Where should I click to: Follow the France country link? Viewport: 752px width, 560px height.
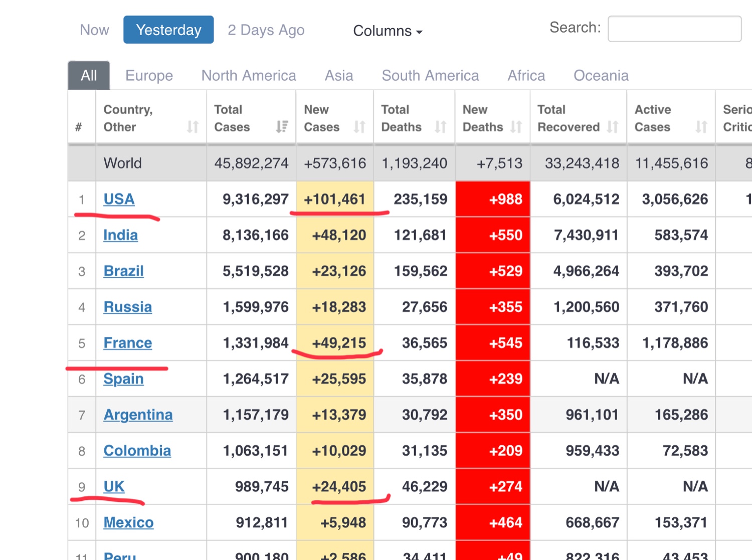point(127,343)
